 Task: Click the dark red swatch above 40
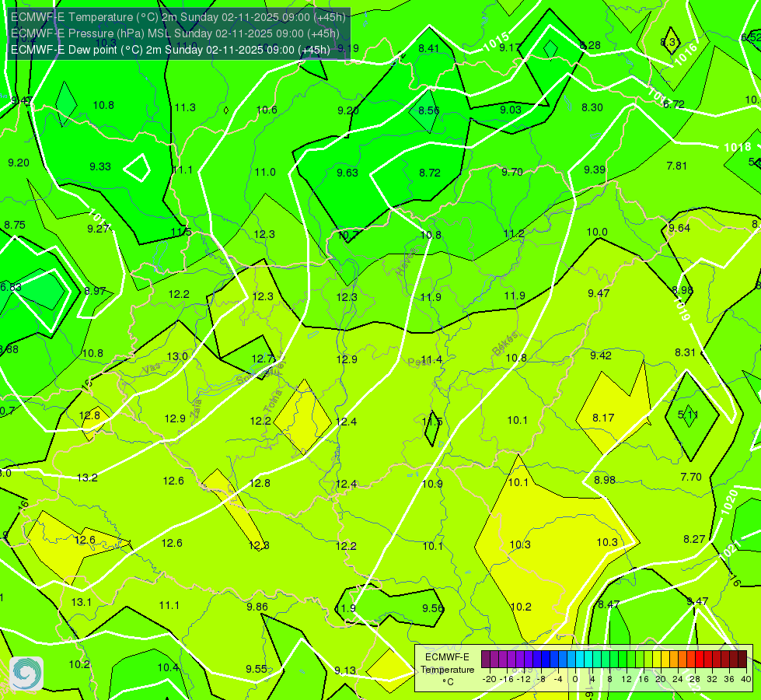tap(742, 660)
